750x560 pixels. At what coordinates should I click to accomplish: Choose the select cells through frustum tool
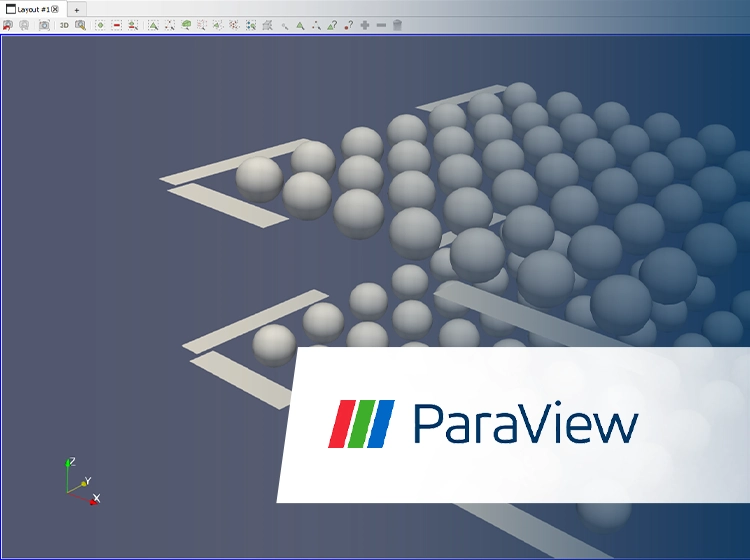(x=186, y=25)
